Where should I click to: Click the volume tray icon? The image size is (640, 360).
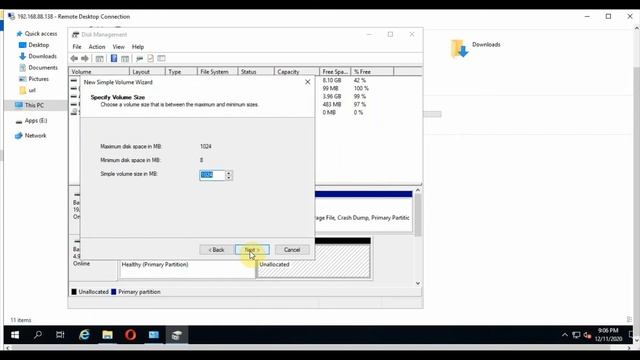click(x=587, y=335)
